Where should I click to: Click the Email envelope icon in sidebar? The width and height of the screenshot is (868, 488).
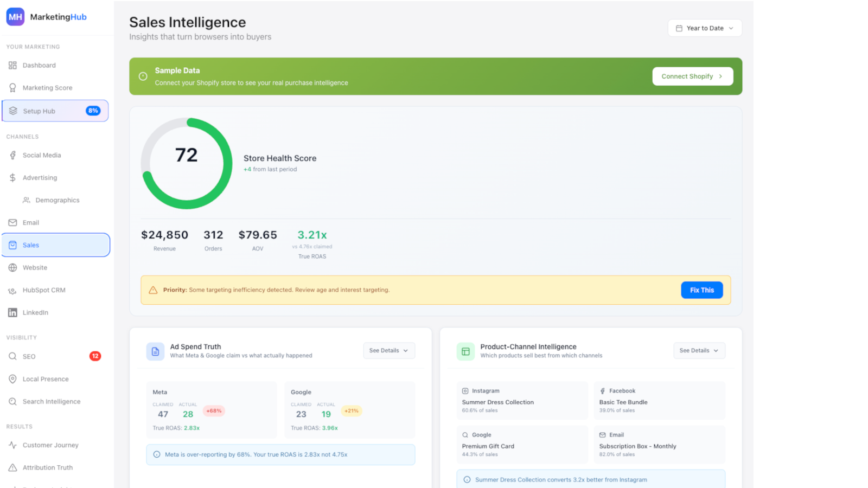click(12, 223)
